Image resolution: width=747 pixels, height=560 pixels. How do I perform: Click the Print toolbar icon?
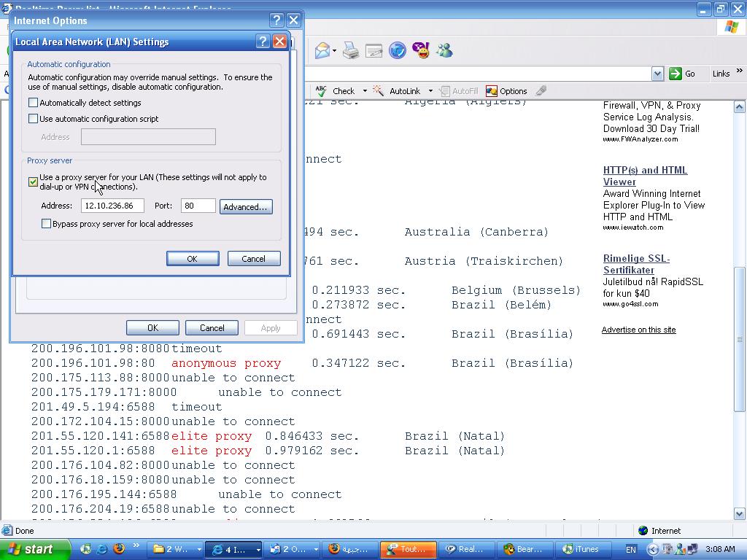tap(351, 50)
